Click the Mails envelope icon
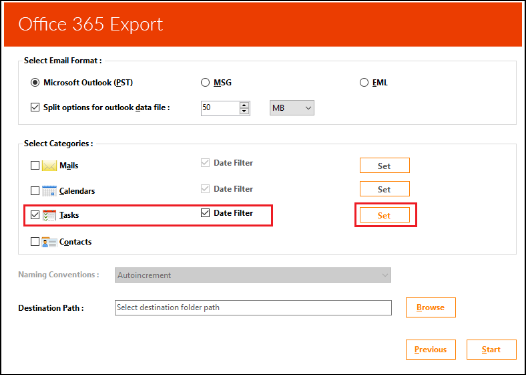The width and height of the screenshot is (526, 375). click(49, 166)
